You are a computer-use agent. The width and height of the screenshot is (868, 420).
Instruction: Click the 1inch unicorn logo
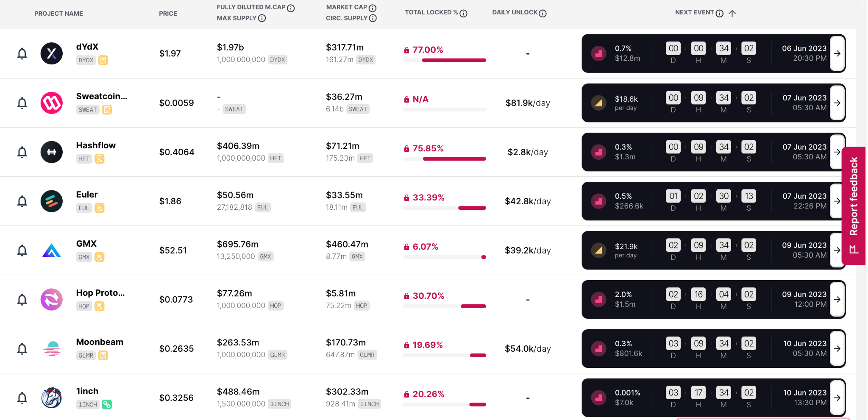[52, 398]
